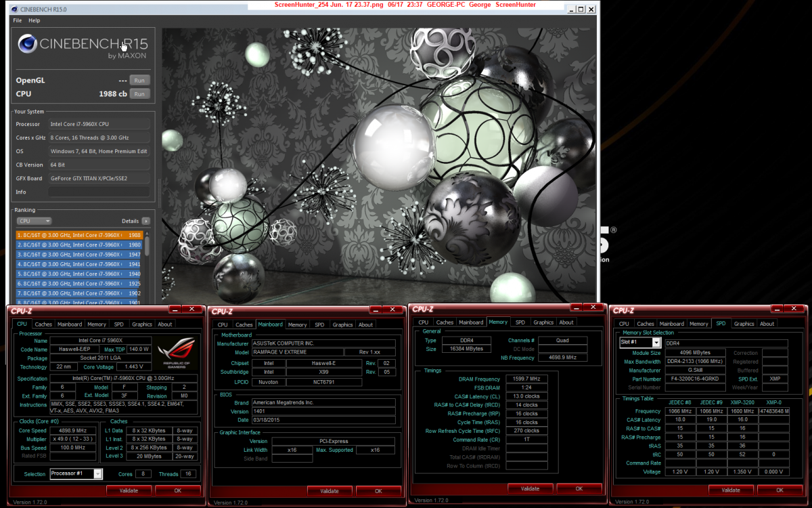
Task: Select the ranking entry scoring 1980
Action: tap(78, 245)
